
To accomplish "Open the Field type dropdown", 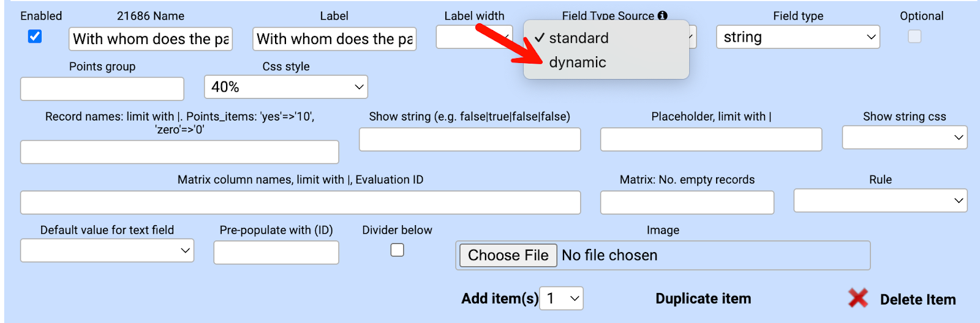I will pos(797,37).
